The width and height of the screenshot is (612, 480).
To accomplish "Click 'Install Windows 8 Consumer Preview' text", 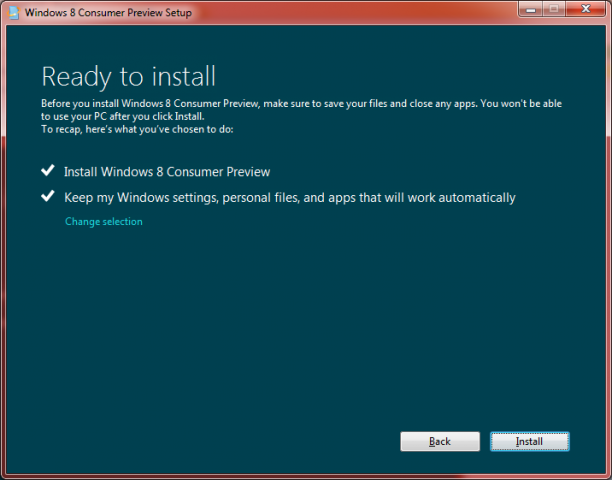I will [167, 172].
